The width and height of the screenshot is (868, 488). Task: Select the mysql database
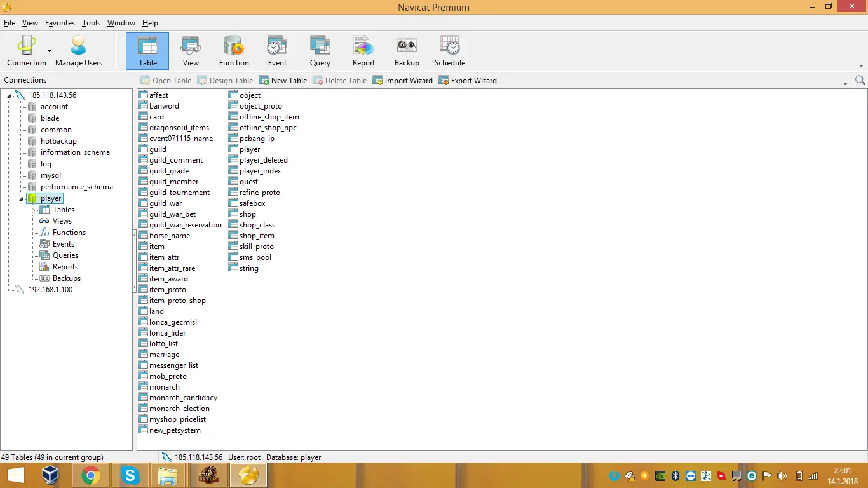coord(51,175)
